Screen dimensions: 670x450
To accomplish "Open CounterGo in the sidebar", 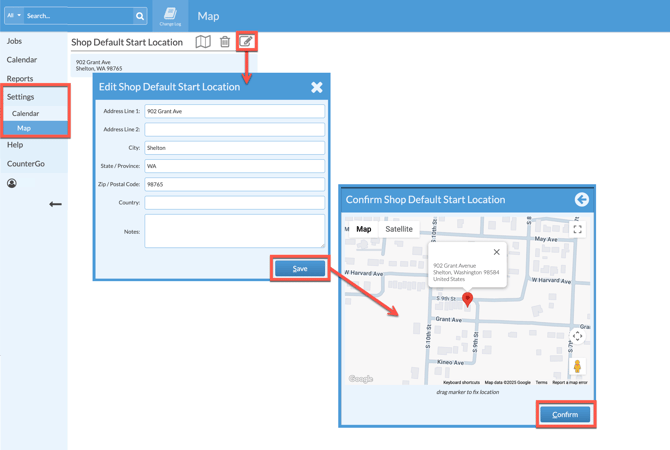I will click(26, 164).
